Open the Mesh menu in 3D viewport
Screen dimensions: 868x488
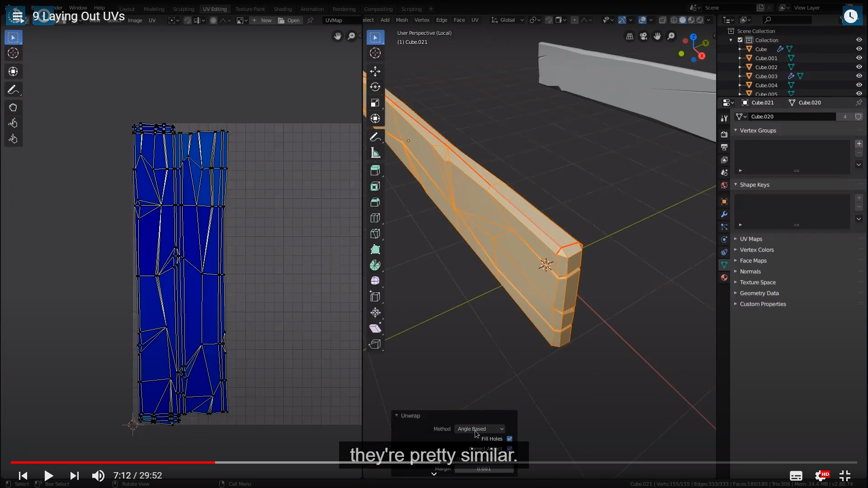pyautogui.click(x=401, y=20)
